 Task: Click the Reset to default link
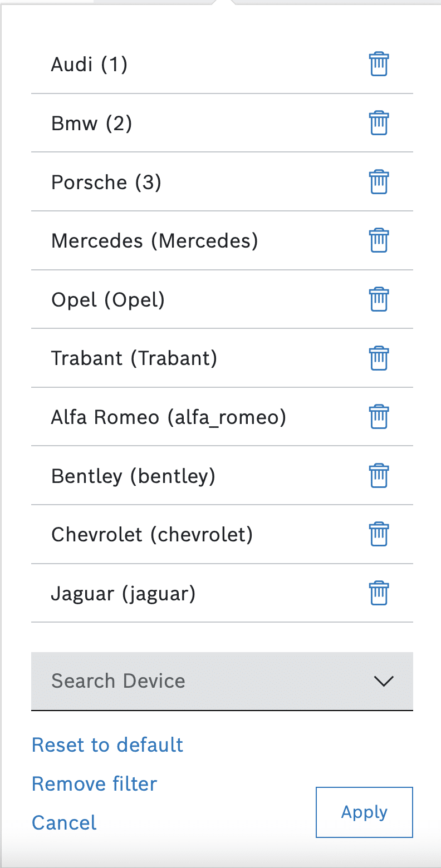point(107,744)
